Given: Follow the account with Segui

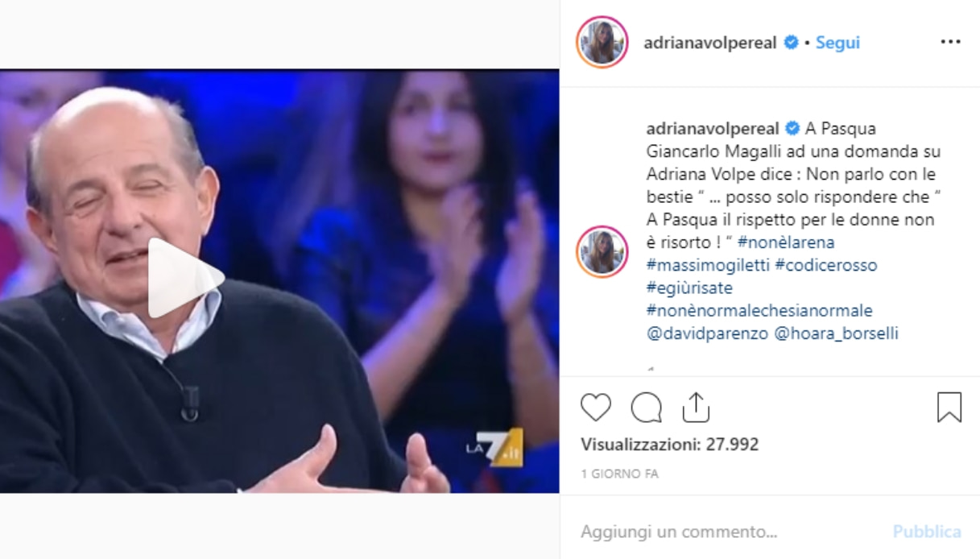Looking at the screenshot, I should pyautogui.click(x=837, y=43).
